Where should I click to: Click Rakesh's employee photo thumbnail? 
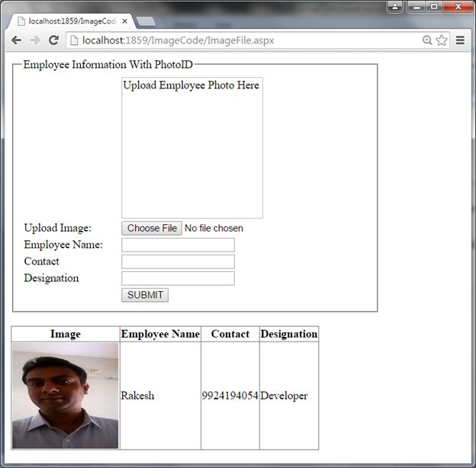pyautogui.click(x=66, y=396)
